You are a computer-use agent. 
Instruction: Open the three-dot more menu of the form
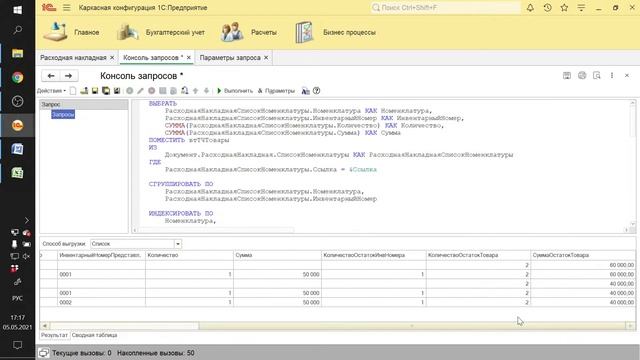pyautogui.click(x=612, y=76)
